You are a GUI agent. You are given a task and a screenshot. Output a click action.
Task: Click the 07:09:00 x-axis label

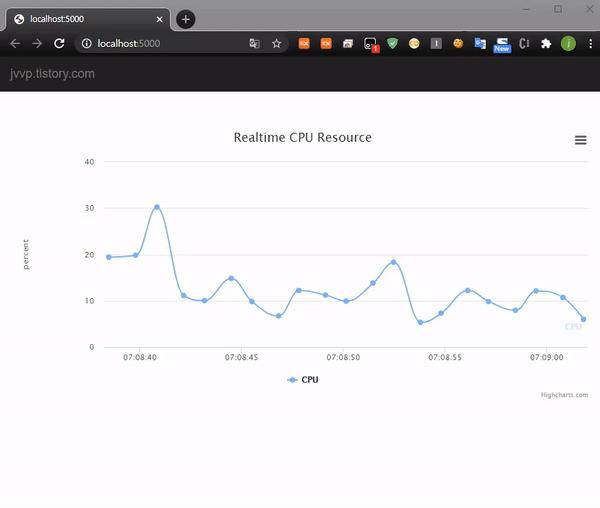point(546,357)
